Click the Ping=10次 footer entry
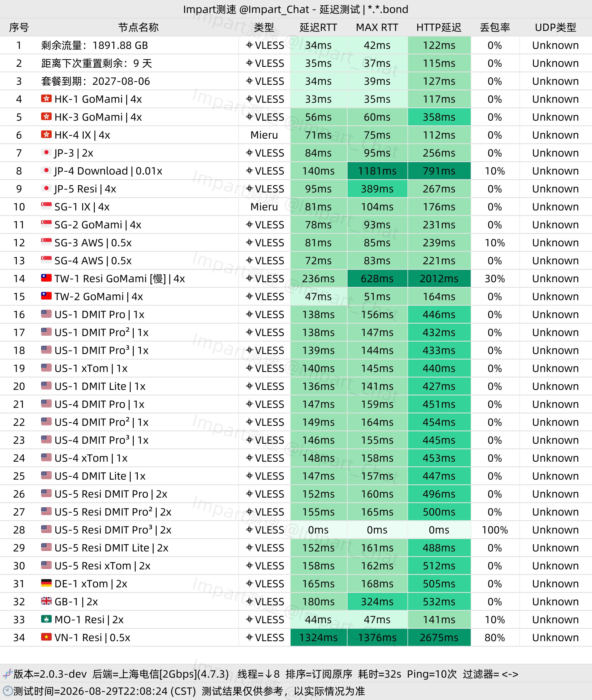The width and height of the screenshot is (592, 700). (432, 674)
